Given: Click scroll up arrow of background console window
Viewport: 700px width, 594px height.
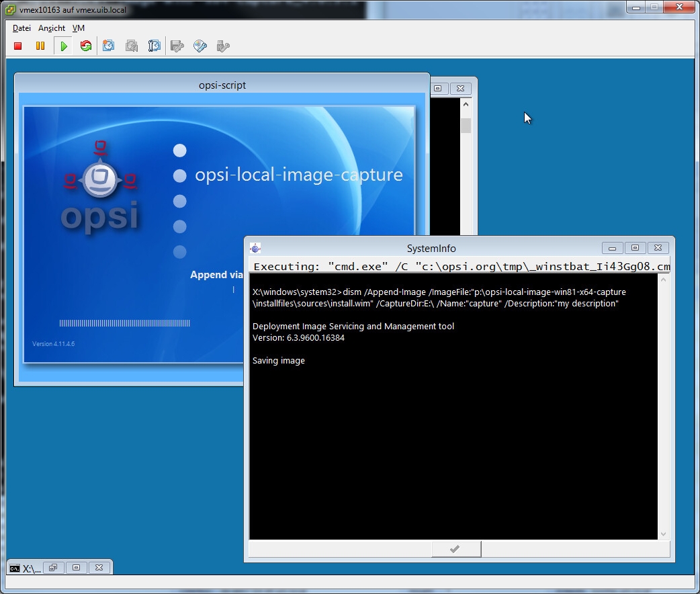Looking at the screenshot, I should pos(466,104).
